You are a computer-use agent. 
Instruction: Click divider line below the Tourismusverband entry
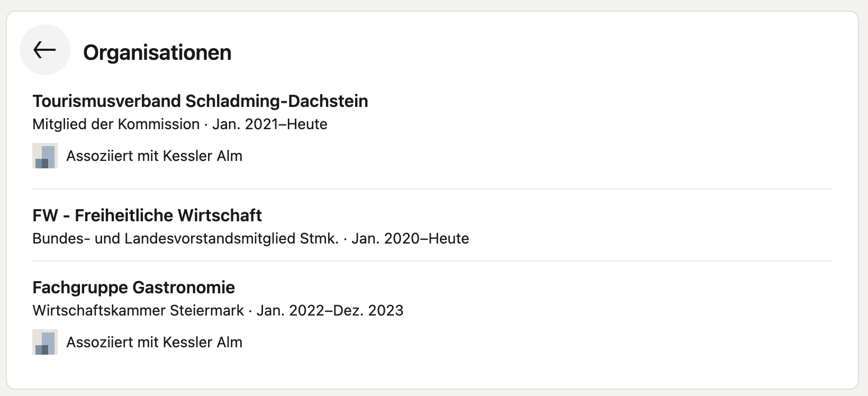(432, 189)
